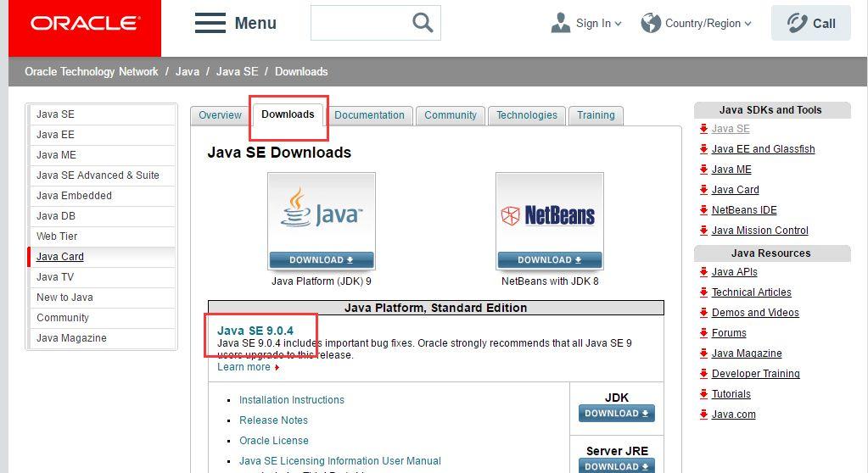Open the Oracle License link
Viewport: 868px width, 473px height.
click(x=274, y=441)
